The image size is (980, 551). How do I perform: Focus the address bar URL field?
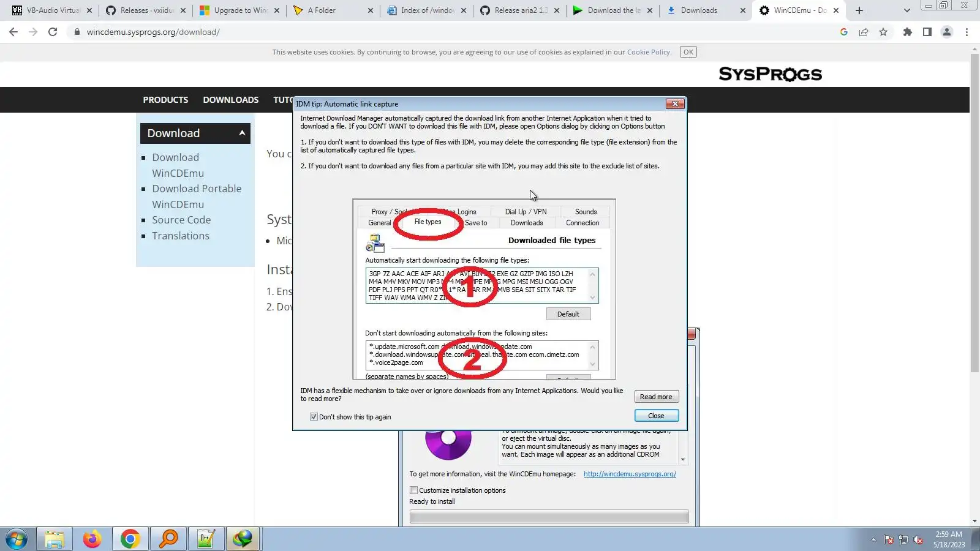[x=453, y=32]
